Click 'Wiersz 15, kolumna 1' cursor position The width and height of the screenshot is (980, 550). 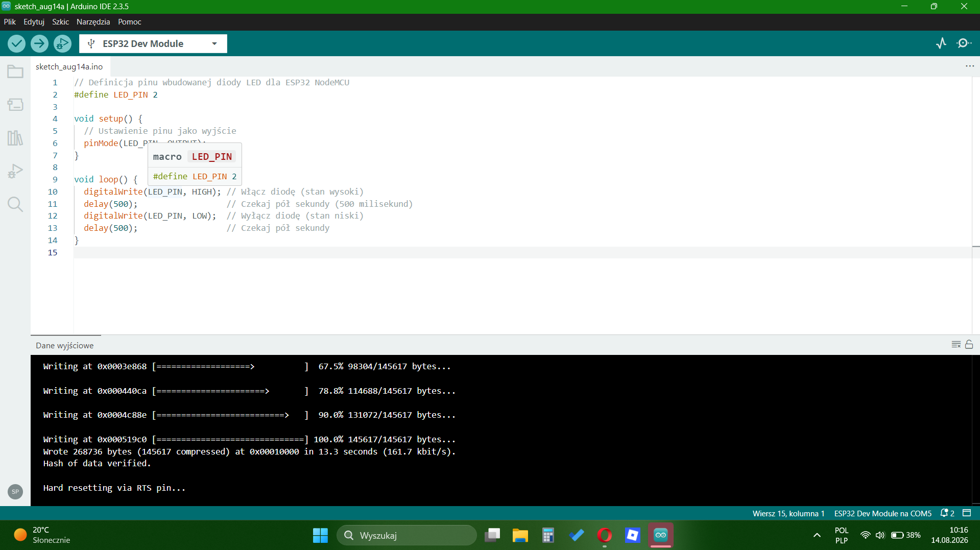pos(788,513)
